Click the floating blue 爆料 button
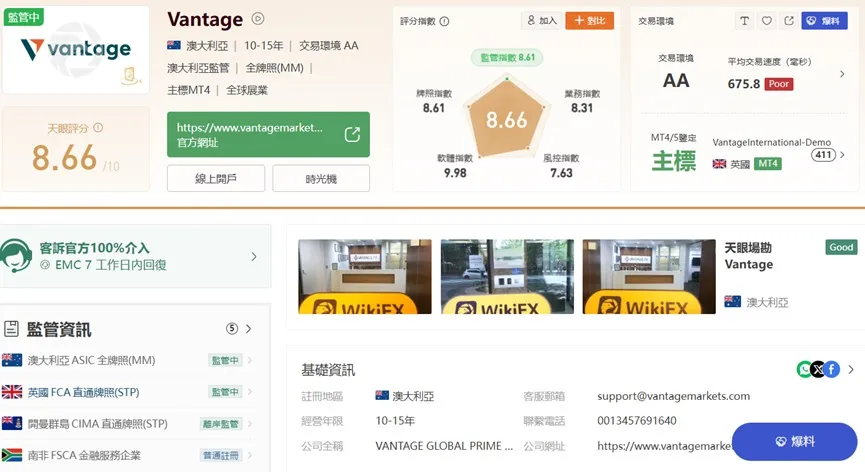865x472 pixels. [x=794, y=441]
